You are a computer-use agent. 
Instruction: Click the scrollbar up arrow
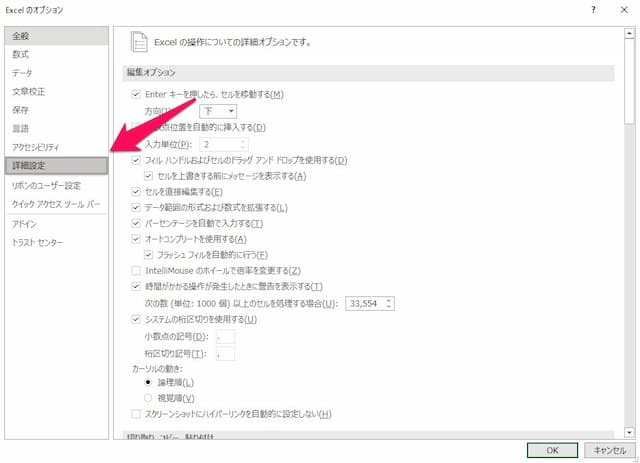(x=629, y=33)
